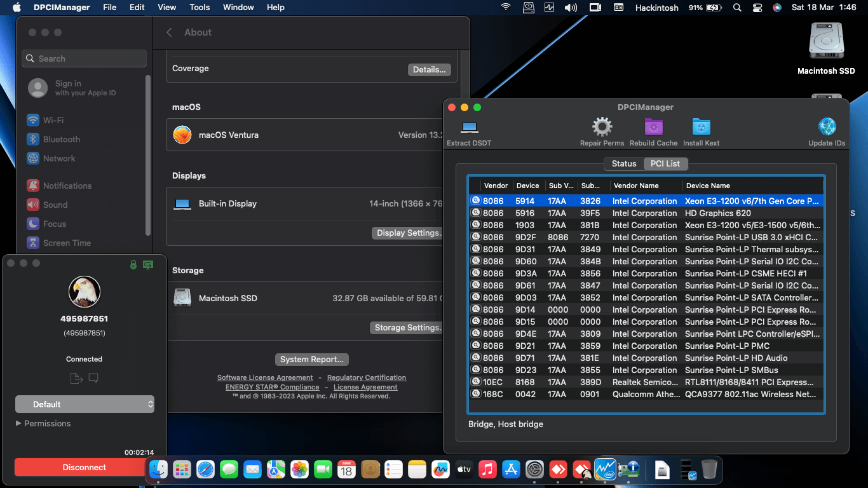
Task: Click the volume icon in menu bar
Action: click(571, 8)
